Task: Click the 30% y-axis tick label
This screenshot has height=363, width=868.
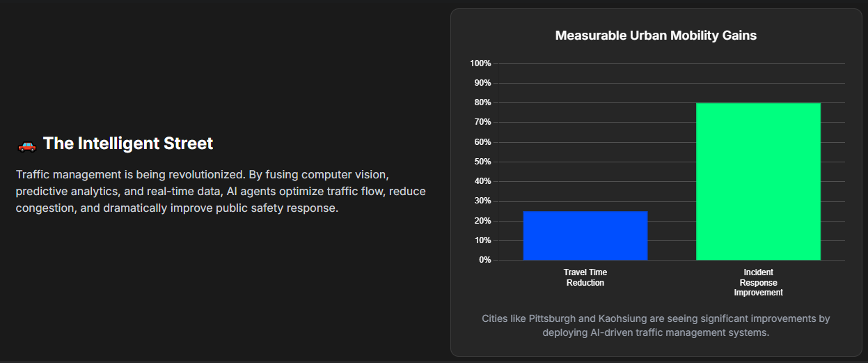Action: (x=482, y=201)
